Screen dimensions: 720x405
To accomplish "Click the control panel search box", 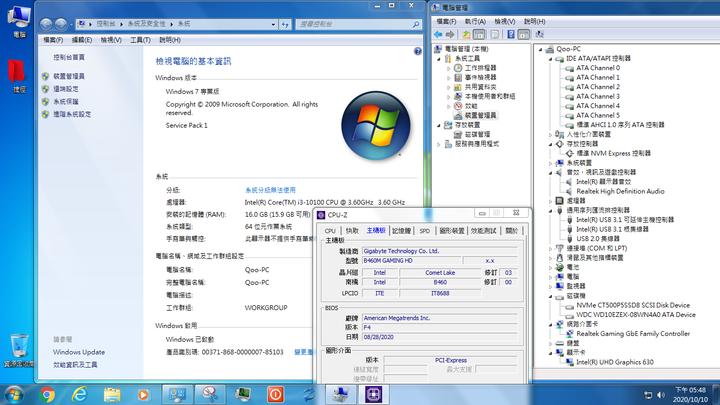I will [x=358, y=24].
